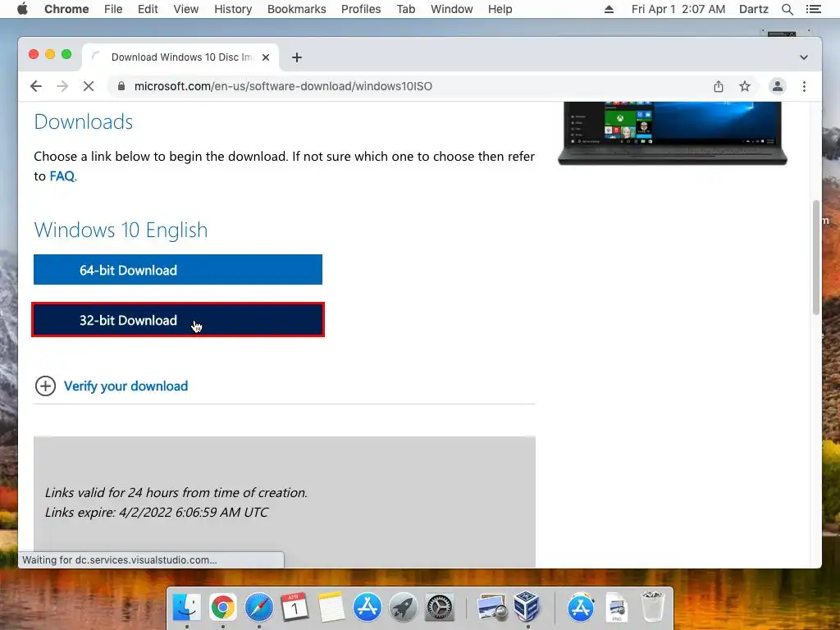Open Notification Center list icon
840x630 pixels.
click(x=813, y=9)
